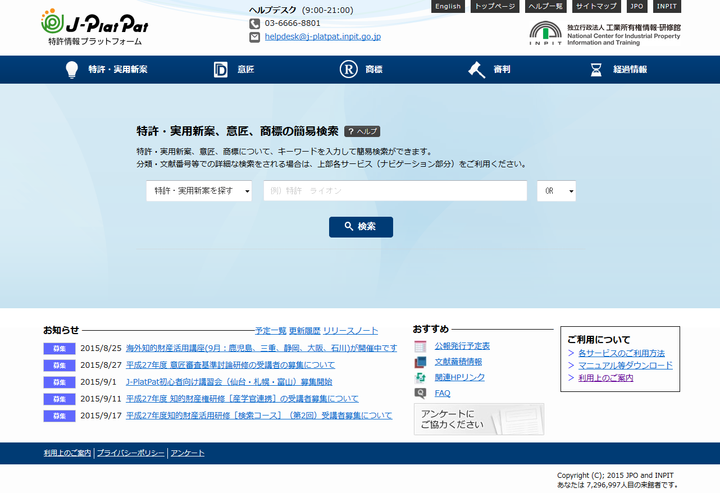Viewport: 720px width, 493px height.
Task: Open footer アンケート link
Action: pos(187,453)
